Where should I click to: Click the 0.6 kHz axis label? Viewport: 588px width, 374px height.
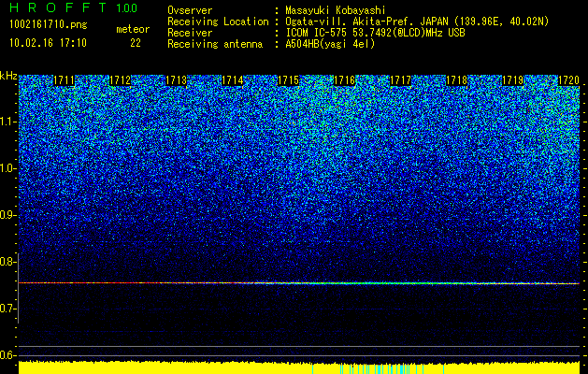coord(7,355)
